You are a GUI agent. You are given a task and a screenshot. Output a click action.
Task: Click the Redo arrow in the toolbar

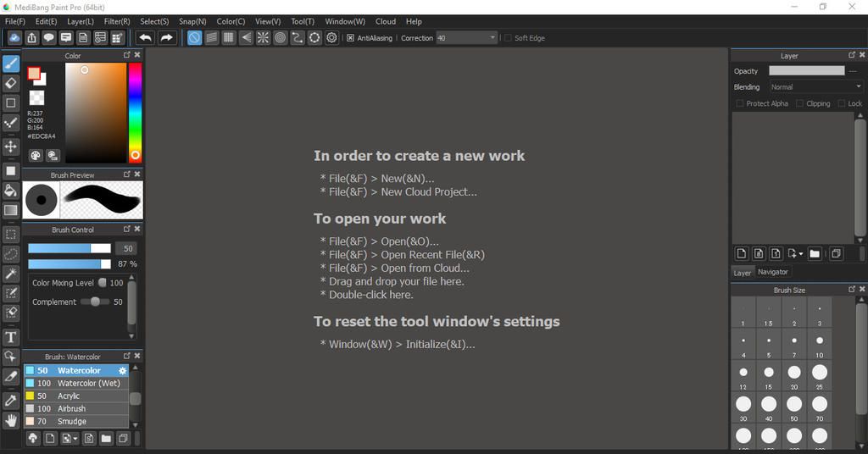point(166,37)
